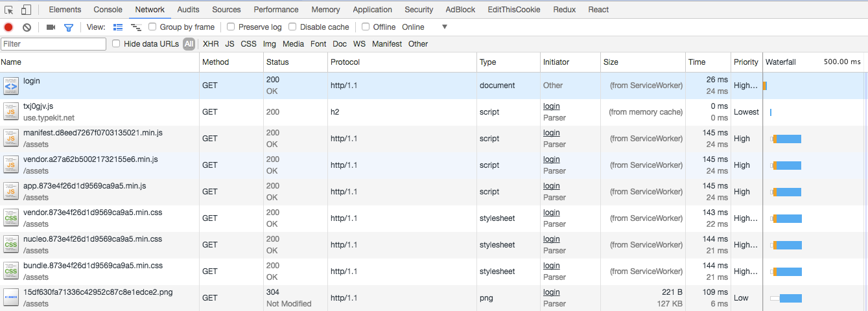868x311 pixels.
Task: Switch to the Memory tab
Action: [325, 10]
